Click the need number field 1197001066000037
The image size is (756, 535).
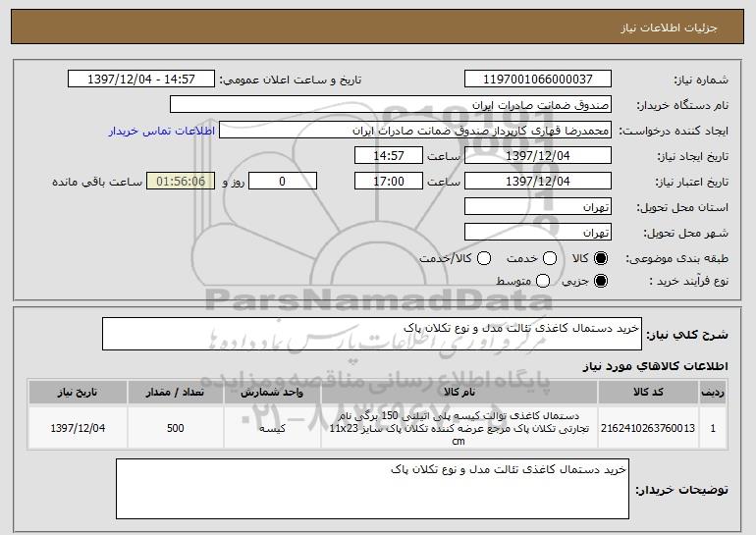pyautogui.click(x=538, y=80)
